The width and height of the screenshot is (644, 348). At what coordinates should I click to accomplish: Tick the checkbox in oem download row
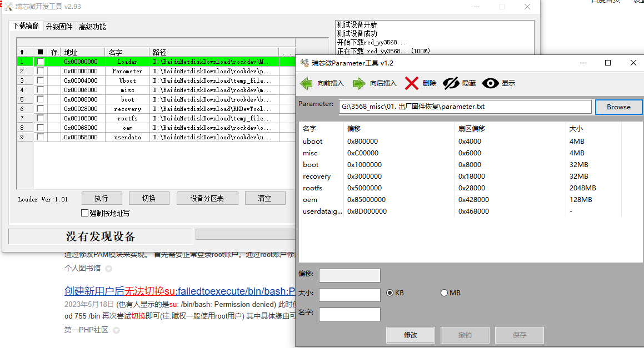click(x=40, y=128)
